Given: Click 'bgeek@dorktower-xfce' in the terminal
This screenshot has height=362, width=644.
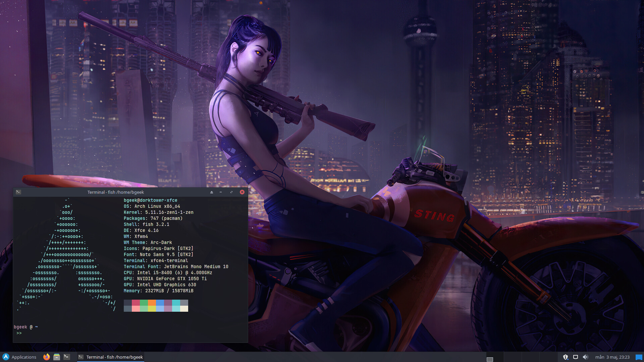Looking at the screenshot, I should (x=151, y=200).
